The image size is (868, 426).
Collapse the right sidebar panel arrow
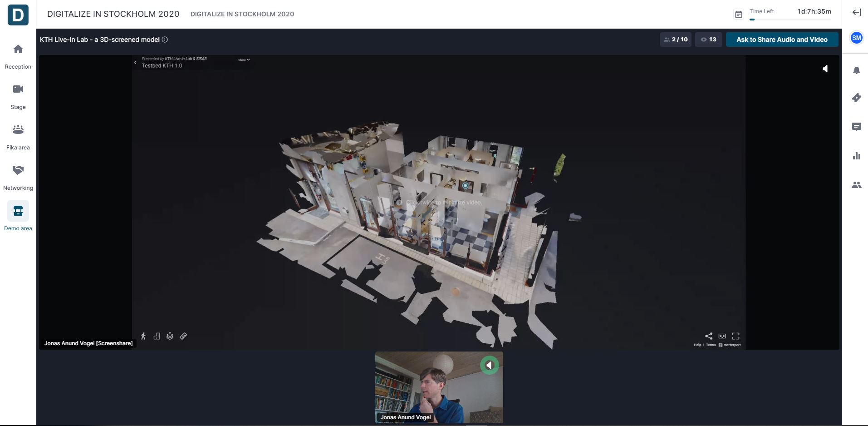(856, 12)
